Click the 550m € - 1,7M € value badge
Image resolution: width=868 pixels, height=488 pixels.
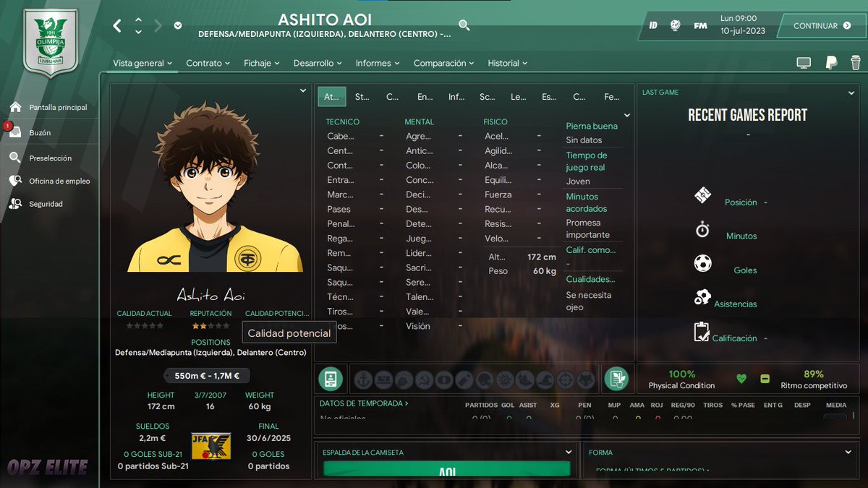206,375
